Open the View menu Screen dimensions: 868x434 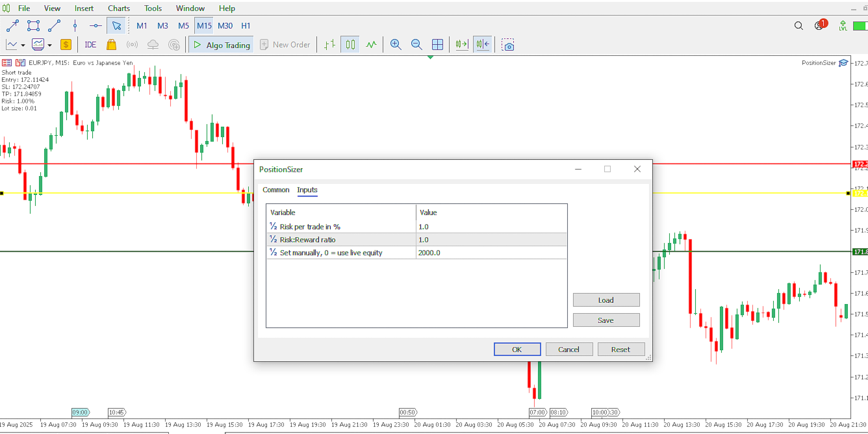coord(52,8)
